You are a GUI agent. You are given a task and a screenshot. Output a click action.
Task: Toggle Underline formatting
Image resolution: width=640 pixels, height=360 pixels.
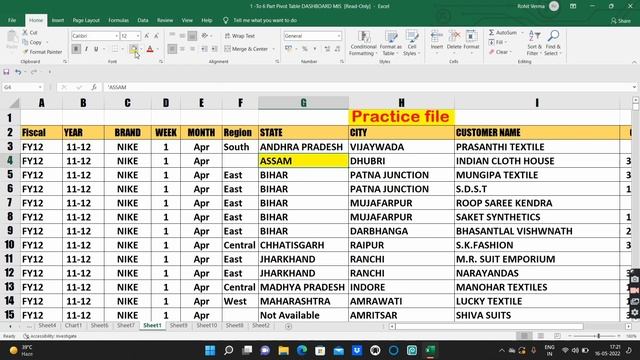tap(96, 49)
